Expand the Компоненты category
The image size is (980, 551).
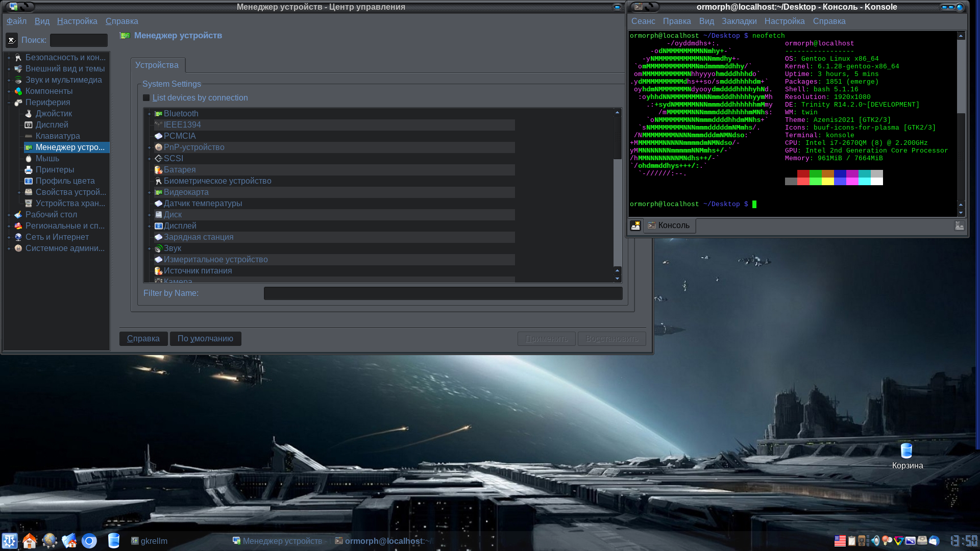coord(9,91)
